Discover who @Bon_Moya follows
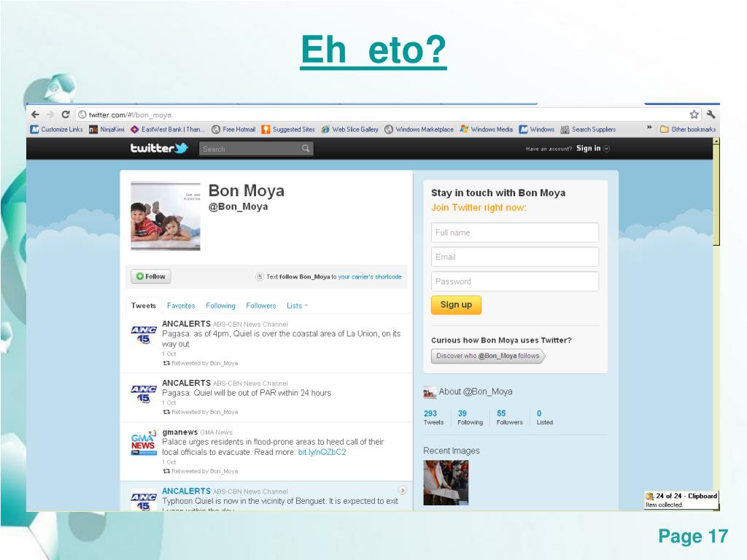 click(488, 356)
